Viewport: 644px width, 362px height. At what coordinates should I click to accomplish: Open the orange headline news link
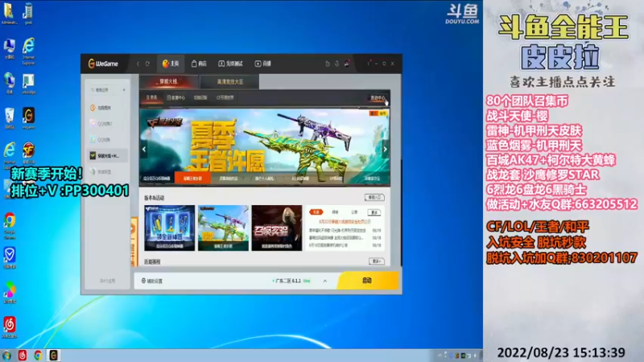345,222
